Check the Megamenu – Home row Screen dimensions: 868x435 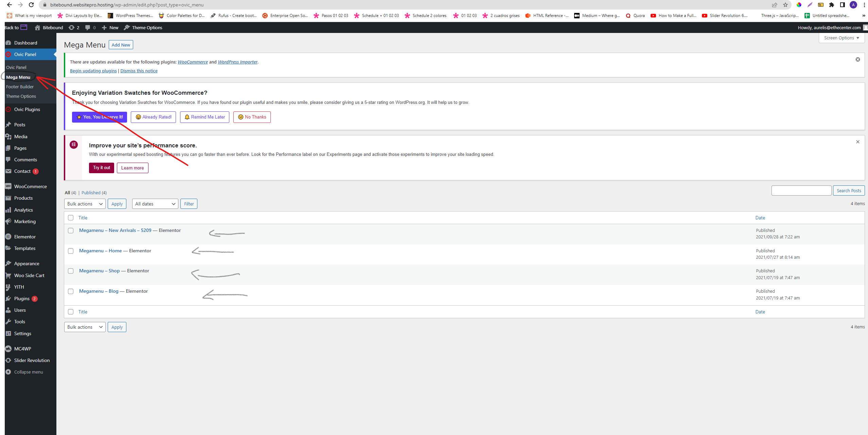click(x=71, y=251)
